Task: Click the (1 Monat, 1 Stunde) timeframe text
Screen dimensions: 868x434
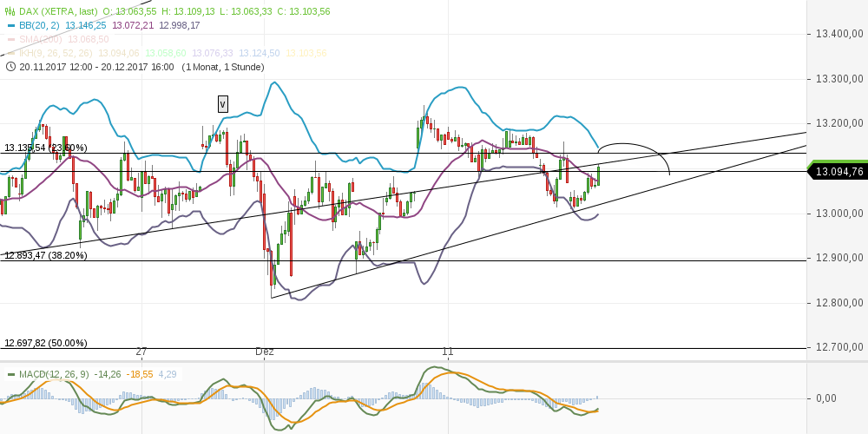Action: 222,67
